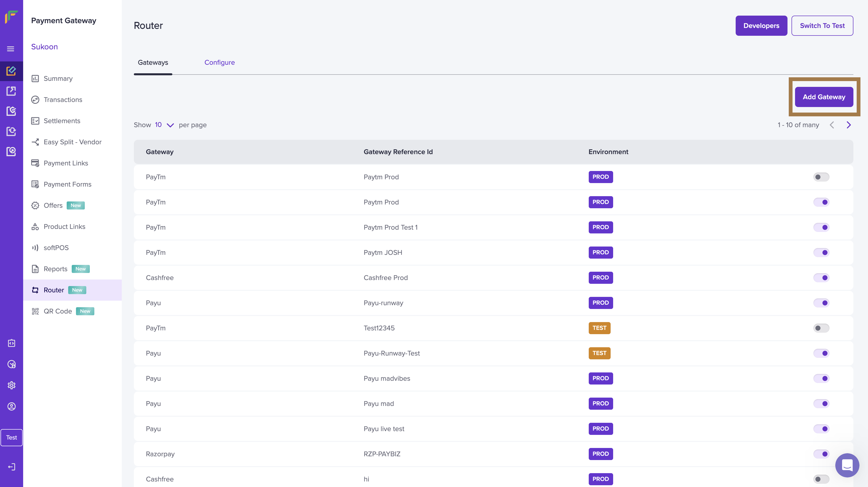Open the chat support bubble icon
The image size is (868, 487).
tap(847, 465)
